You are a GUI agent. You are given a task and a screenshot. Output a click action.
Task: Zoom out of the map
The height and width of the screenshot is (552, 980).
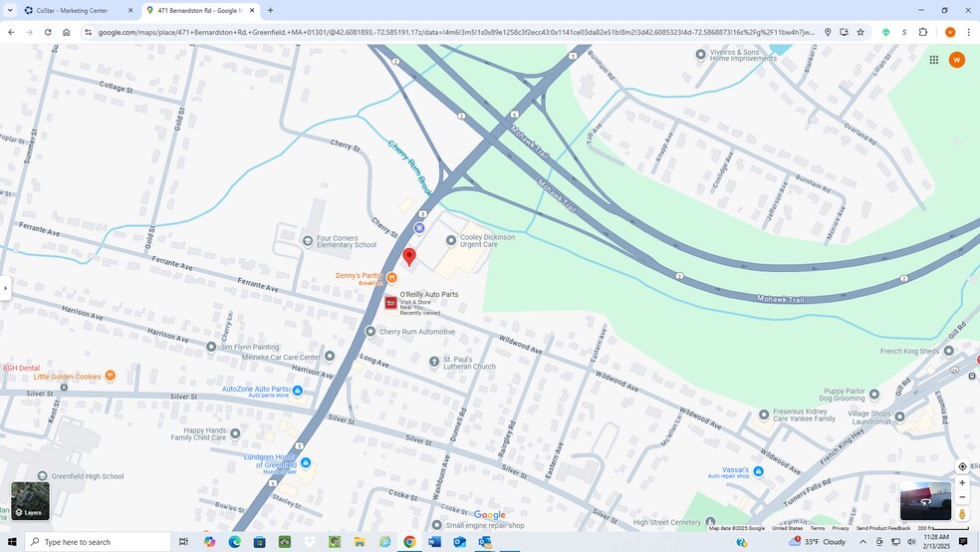click(x=962, y=497)
